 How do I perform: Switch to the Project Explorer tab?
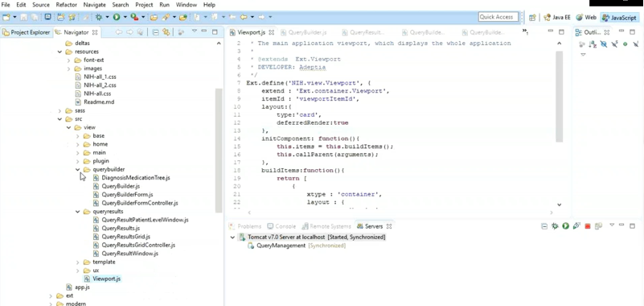tap(27, 32)
